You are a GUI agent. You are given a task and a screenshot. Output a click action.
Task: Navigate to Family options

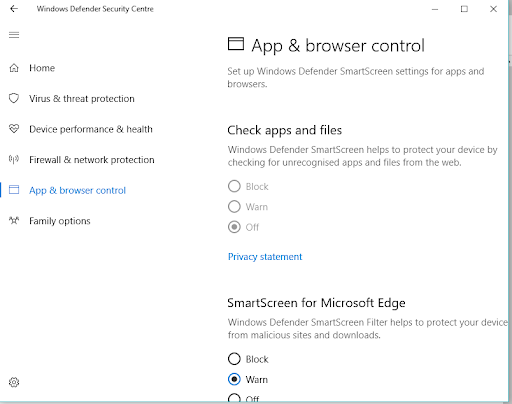click(60, 221)
